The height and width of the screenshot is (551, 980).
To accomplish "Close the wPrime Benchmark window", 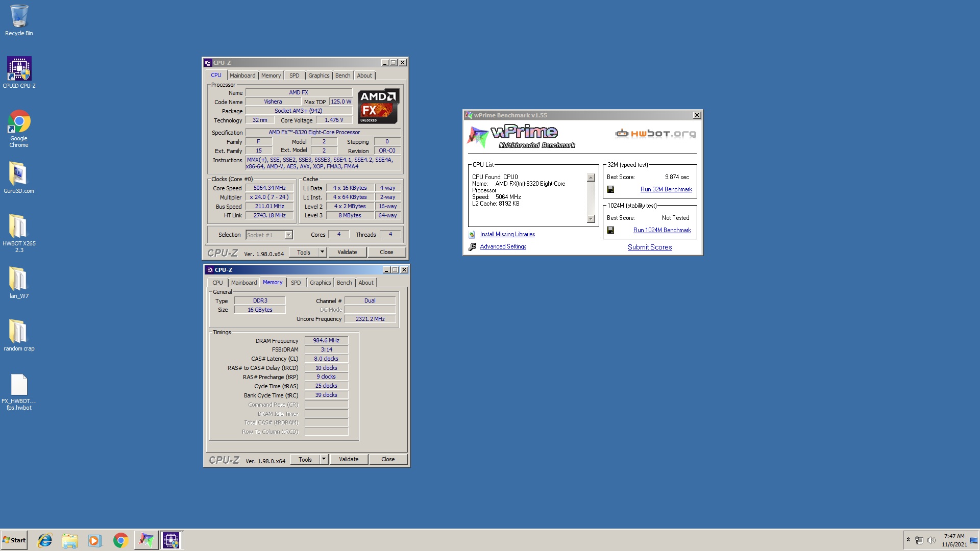I will [697, 115].
